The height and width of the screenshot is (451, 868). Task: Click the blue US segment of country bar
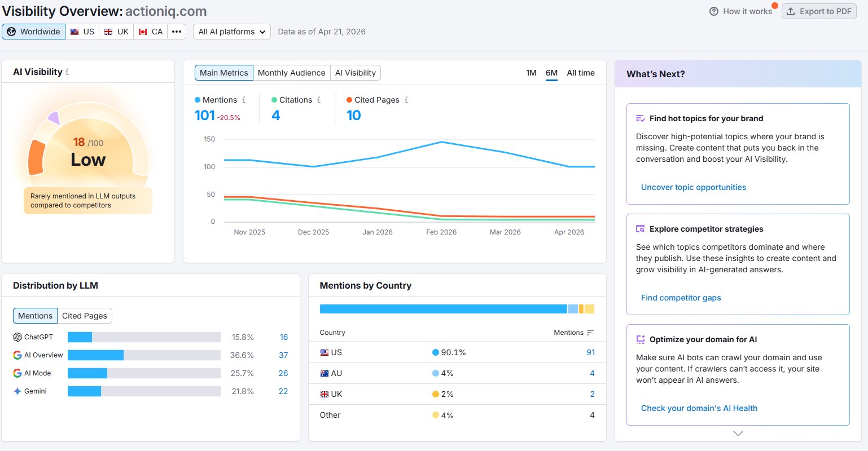point(443,309)
